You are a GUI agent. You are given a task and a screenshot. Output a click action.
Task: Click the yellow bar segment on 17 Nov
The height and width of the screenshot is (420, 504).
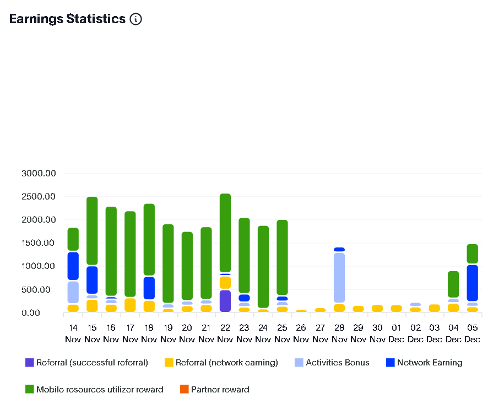[130, 305]
